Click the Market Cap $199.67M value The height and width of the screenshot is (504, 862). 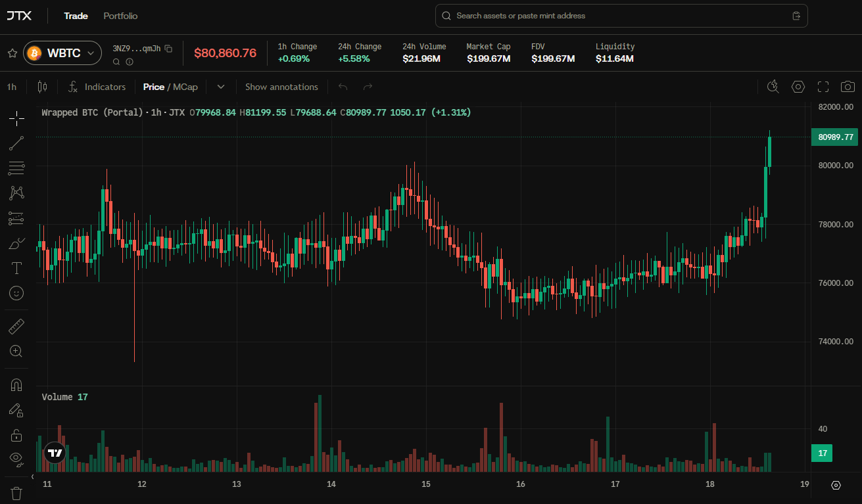coord(489,58)
